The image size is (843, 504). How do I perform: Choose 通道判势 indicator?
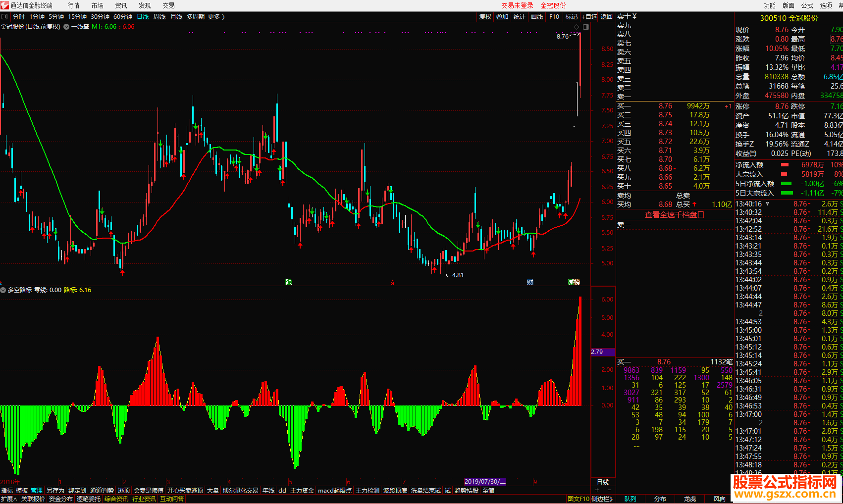[x=102, y=491]
